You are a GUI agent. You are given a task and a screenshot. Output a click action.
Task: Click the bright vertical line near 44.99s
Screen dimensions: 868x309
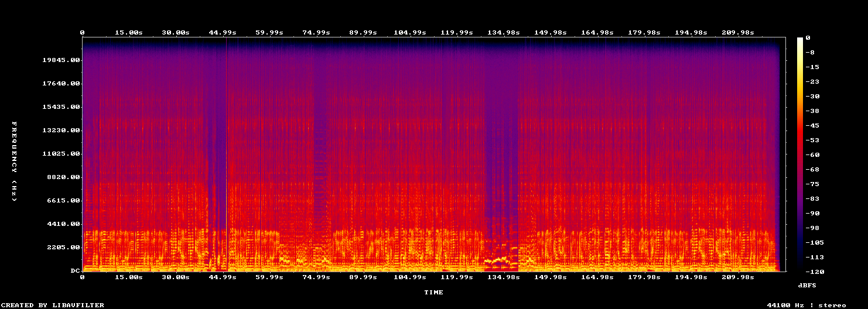(x=227, y=154)
